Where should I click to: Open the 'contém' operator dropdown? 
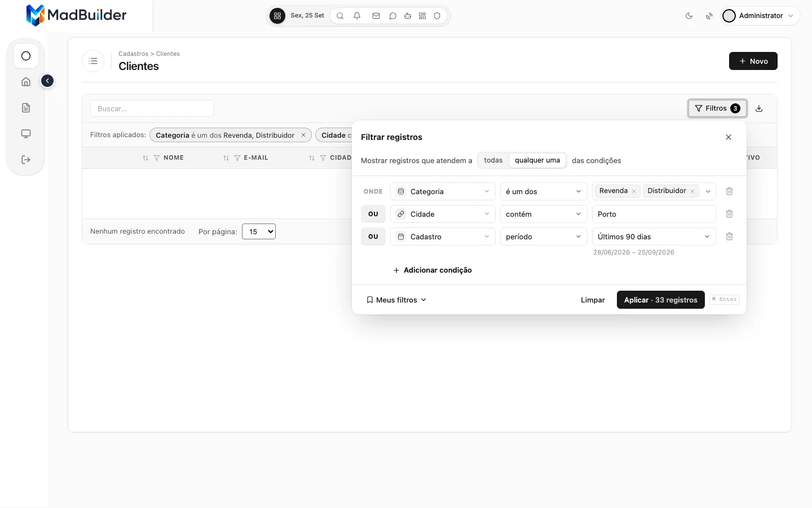(x=544, y=214)
